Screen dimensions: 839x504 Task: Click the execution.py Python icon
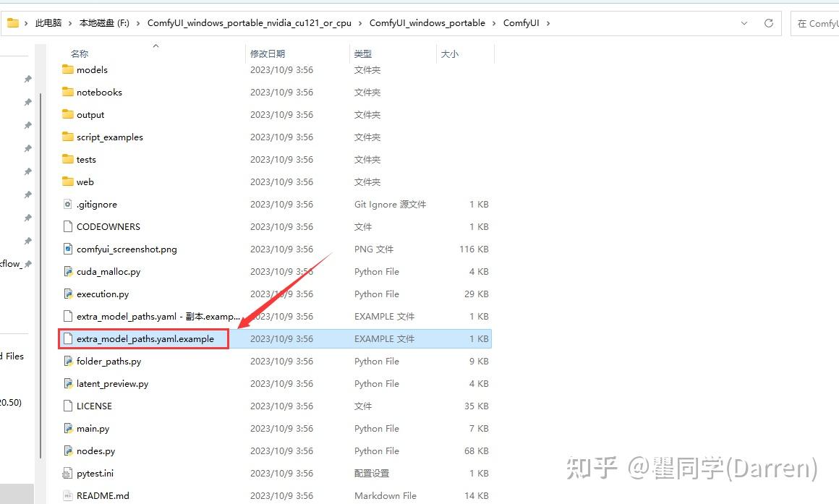[67, 294]
